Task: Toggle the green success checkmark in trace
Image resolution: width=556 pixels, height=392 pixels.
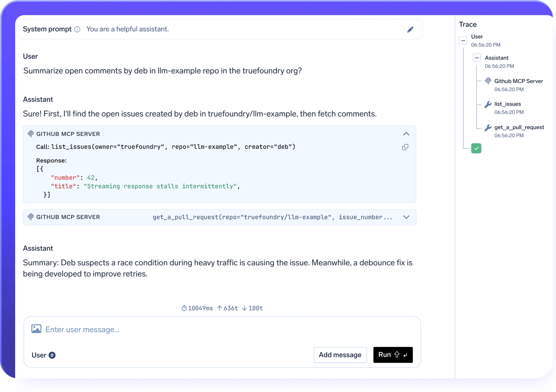Action: click(x=476, y=148)
